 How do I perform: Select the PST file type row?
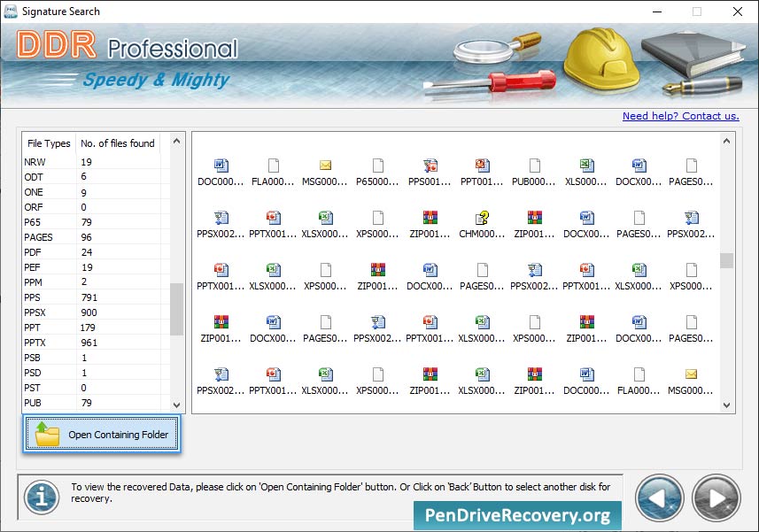(x=92, y=388)
